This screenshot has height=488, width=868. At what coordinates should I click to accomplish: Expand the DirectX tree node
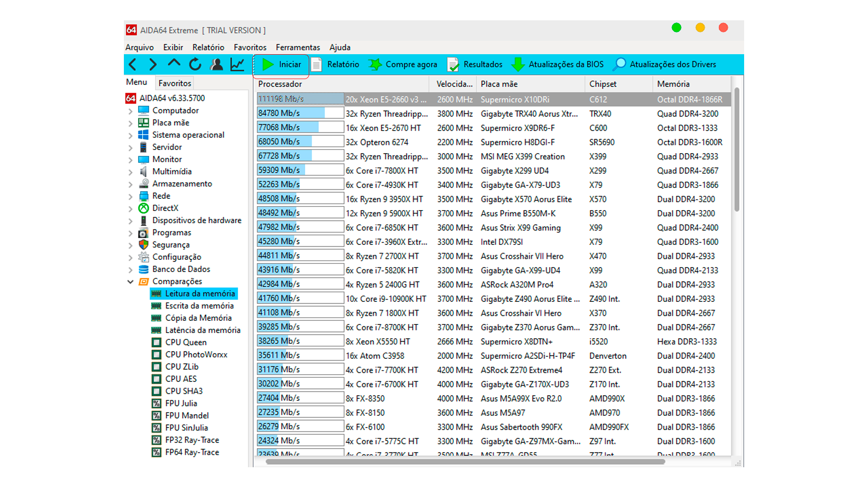click(x=130, y=209)
